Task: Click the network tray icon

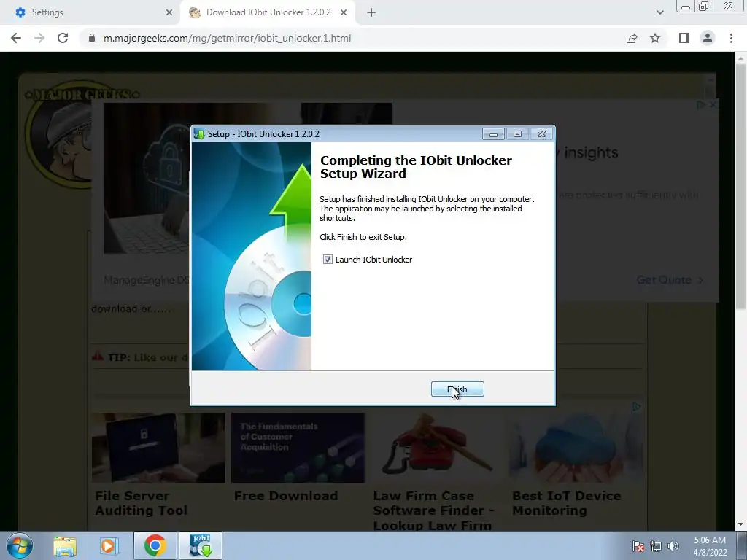Action: (656, 546)
